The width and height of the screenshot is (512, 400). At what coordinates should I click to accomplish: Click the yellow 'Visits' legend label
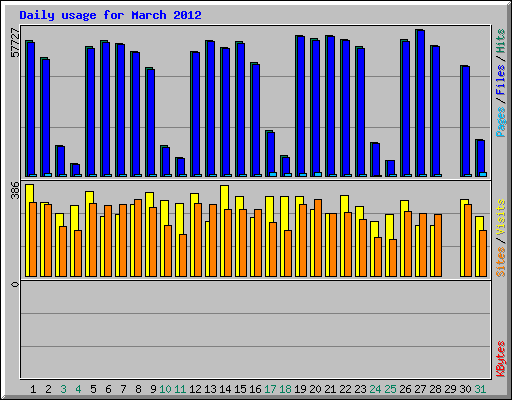click(x=501, y=217)
